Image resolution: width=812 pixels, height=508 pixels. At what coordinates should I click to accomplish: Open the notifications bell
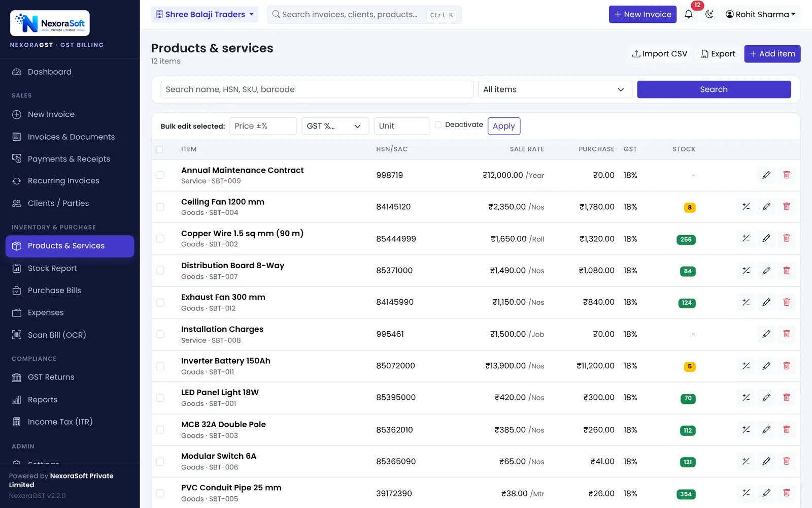[x=688, y=14]
